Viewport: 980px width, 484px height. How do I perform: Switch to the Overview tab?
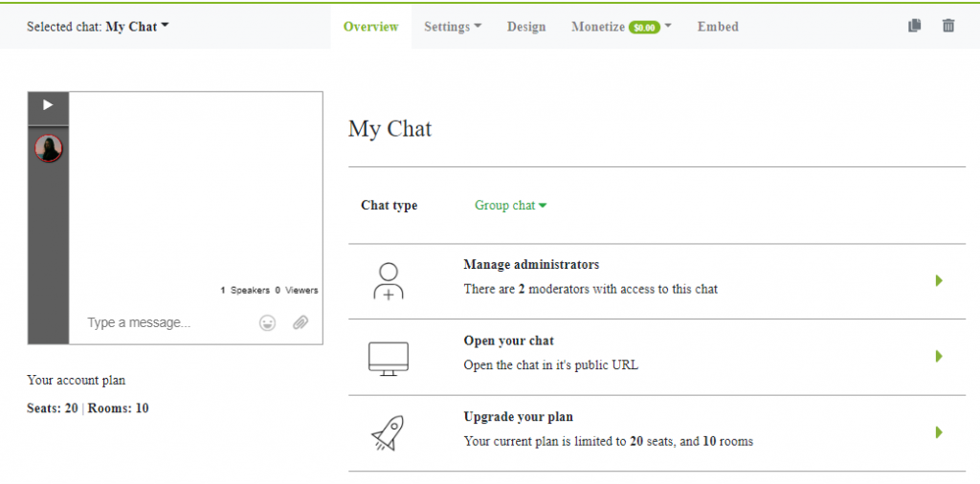(370, 27)
